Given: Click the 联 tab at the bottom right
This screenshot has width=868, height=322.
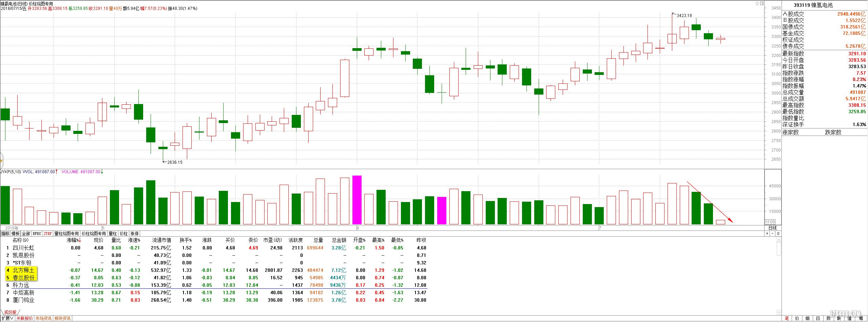Looking at the screenshot, I should pos(840,319).
